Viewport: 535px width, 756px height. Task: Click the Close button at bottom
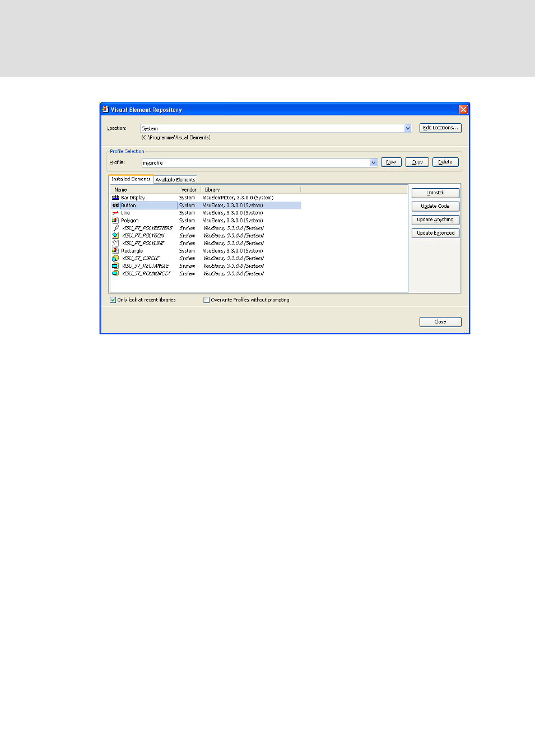pos(440,321)
